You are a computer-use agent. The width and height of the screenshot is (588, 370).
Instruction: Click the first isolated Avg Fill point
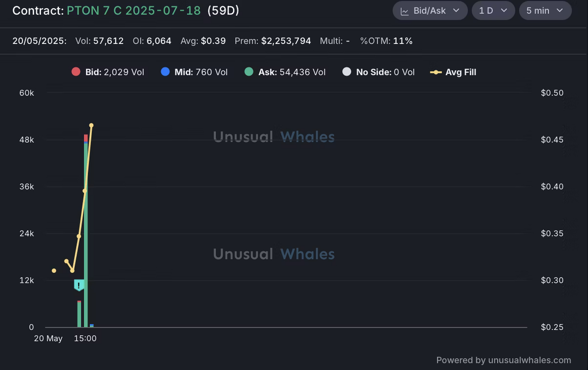[x=54, y=271]
